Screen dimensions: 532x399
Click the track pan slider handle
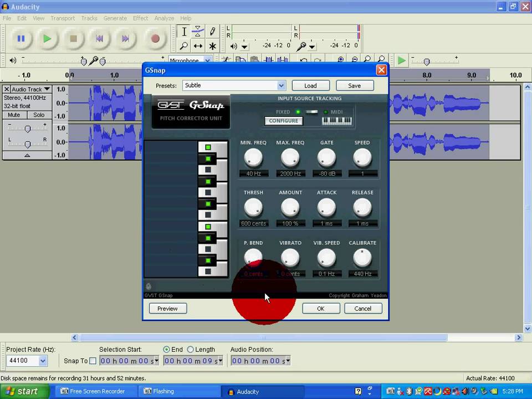(x=28, y=144)
